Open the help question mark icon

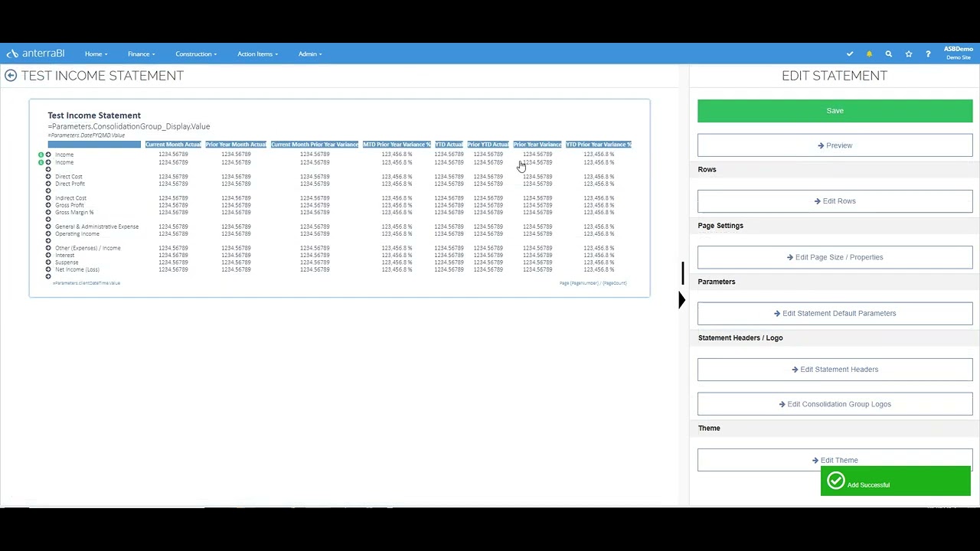[x=928, y=54]
